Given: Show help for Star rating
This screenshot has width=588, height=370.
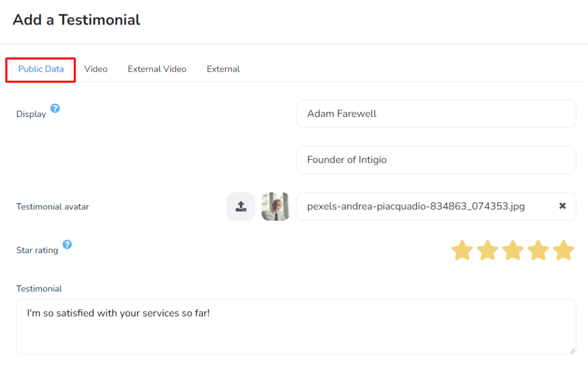Looking at the screenshot, I should click(67, 244).
